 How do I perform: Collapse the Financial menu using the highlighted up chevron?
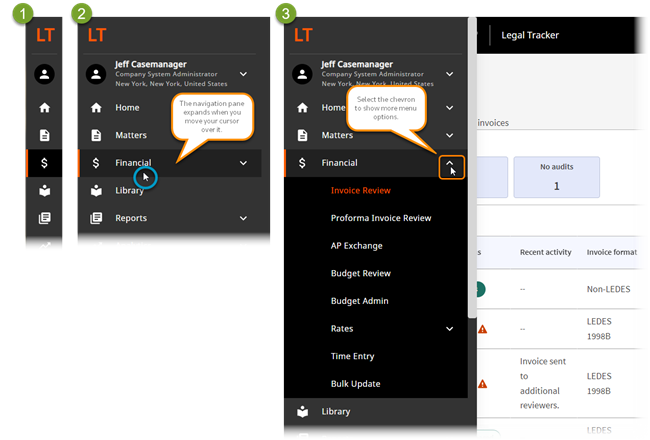[450, 163]
